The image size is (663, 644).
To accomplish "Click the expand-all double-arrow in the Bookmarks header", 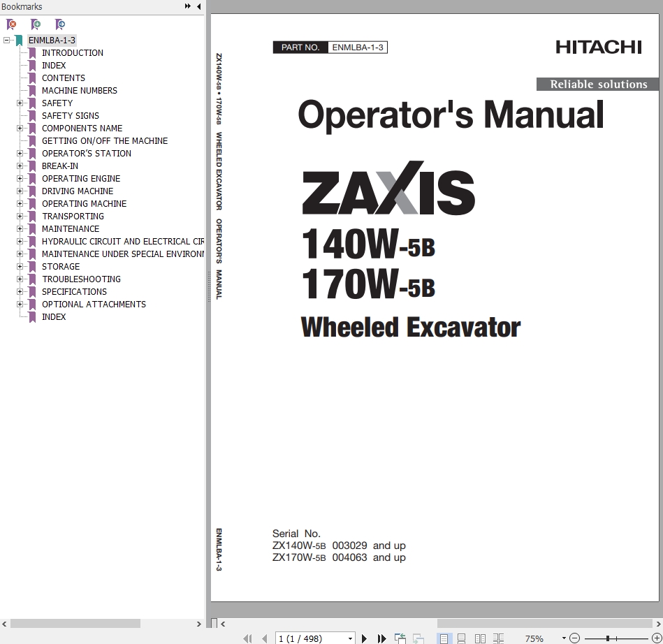I will pos(188,6).
